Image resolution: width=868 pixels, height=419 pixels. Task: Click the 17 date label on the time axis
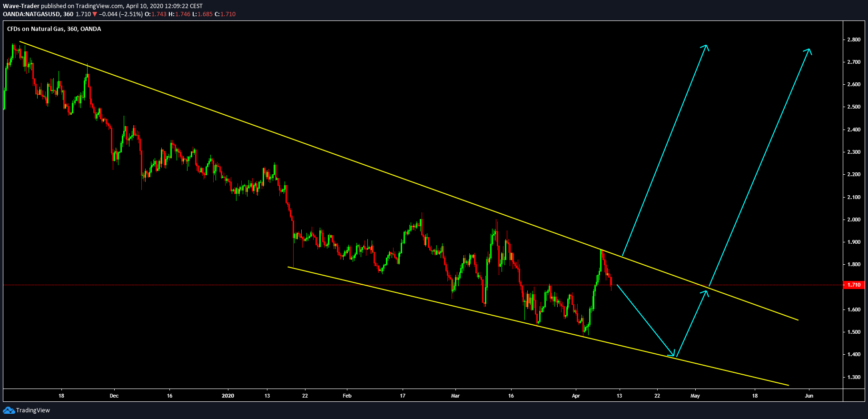[403, 396]
